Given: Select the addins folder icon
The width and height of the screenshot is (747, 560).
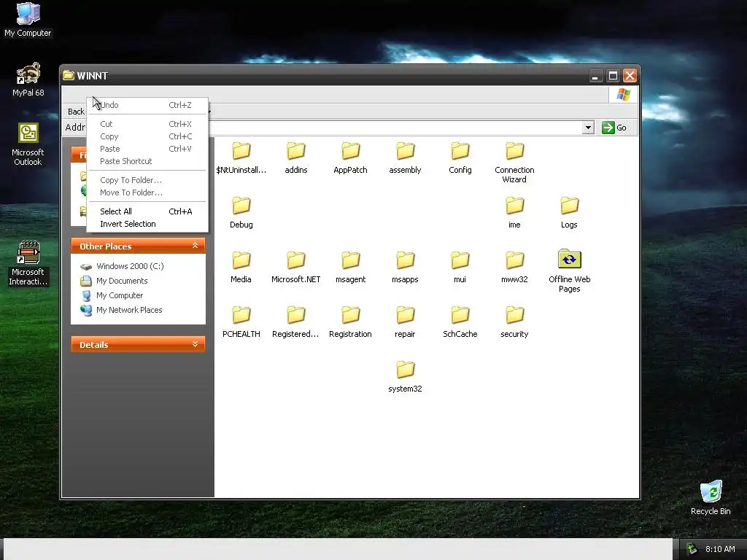Looking at the screenshot, I should [296, 152].
